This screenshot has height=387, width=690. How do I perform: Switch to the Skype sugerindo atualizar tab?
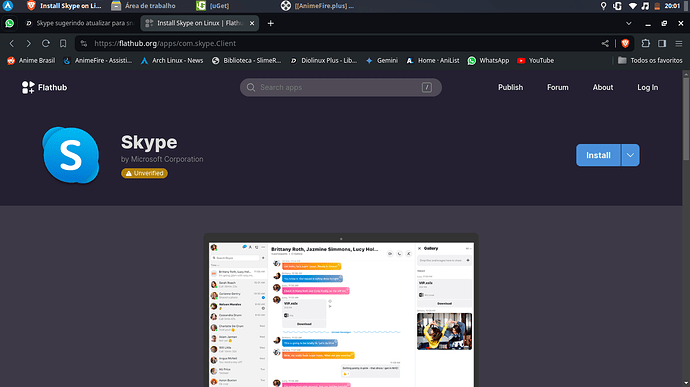click(80, 23)
